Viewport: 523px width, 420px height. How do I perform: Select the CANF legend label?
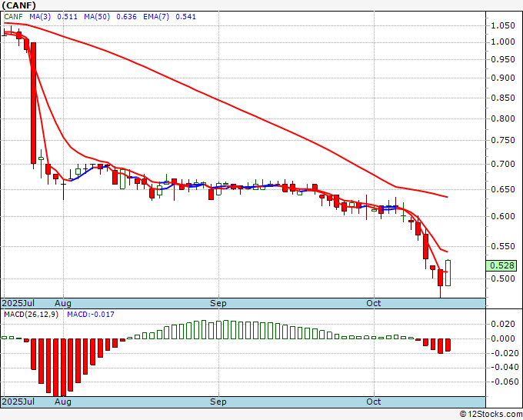point(13,17)
